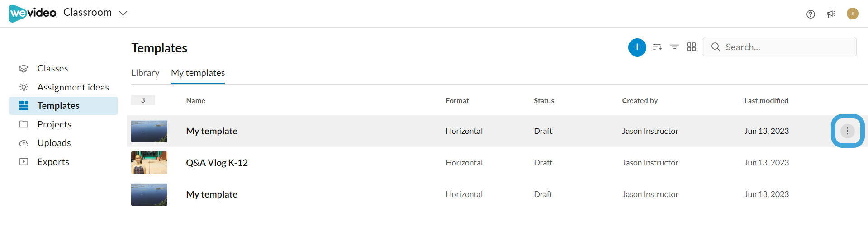Click Jason Instructor in Q&A Vlog K-12 row

pos(650,163)
